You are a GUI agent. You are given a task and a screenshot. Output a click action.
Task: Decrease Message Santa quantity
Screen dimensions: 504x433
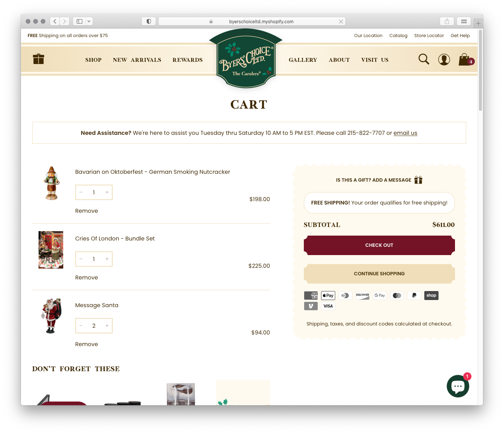click(81, 325)
